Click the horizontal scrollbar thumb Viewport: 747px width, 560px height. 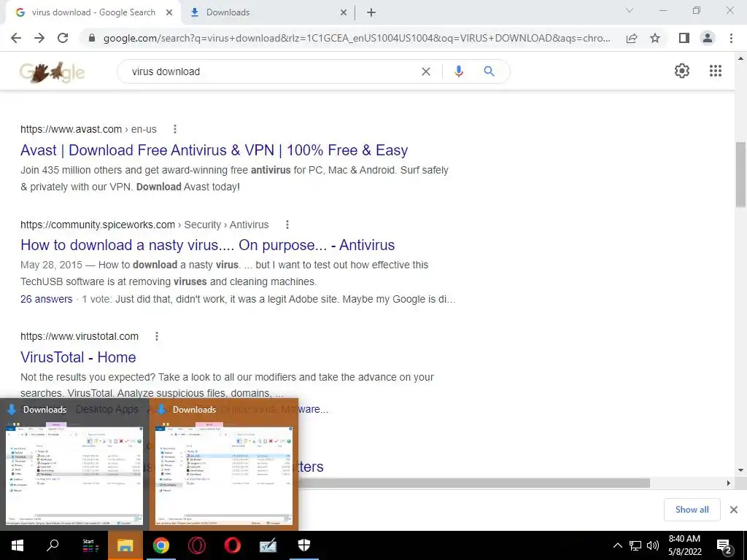point(474,483)
